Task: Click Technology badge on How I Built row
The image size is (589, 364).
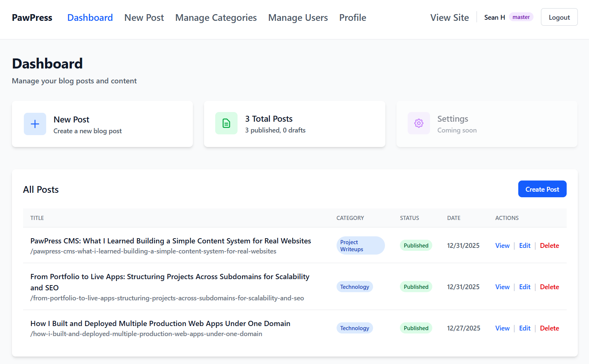Action: [354, 328]
